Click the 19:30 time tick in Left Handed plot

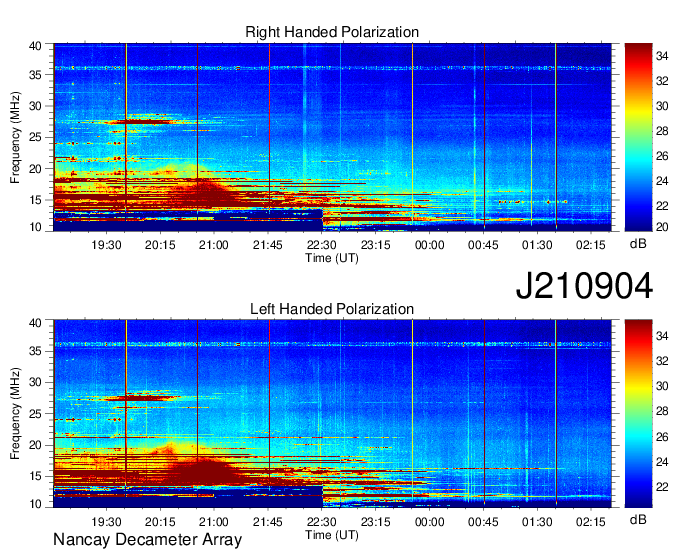[x=106, y=522]
